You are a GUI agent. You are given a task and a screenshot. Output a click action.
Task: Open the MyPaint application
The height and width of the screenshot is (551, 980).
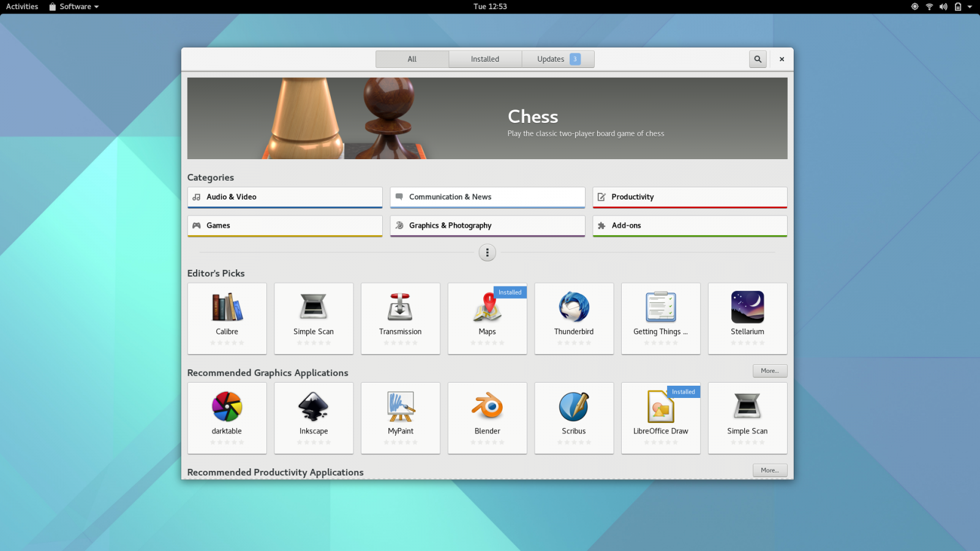coord(400,418)
